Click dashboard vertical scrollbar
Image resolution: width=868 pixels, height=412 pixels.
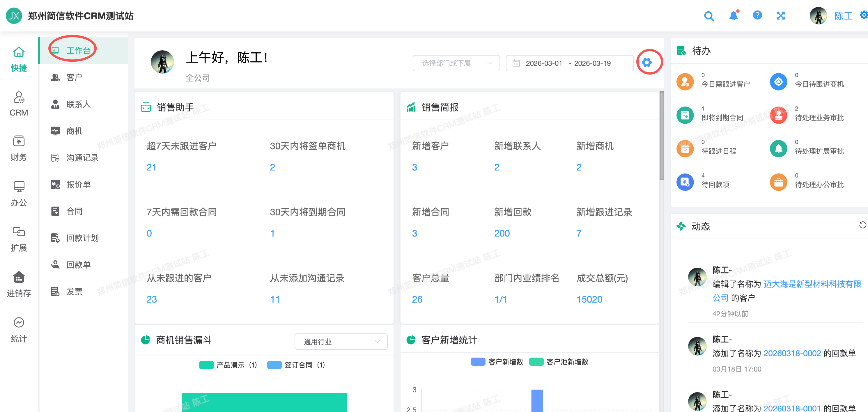click(x=661, y=135)
